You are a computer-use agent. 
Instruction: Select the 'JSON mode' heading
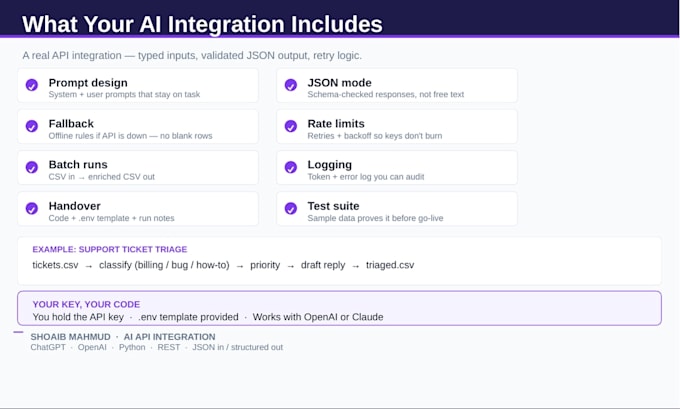point(340,82)
